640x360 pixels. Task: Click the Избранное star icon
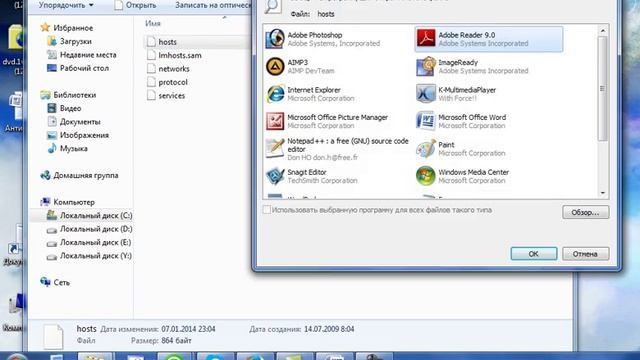click(x=45, y=27)
